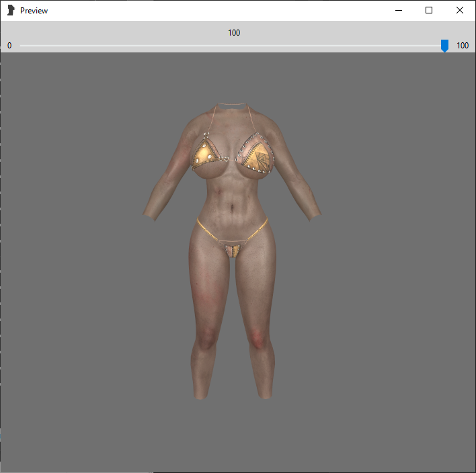Minimize the Preview window
The width and height of the screenshot is (476, 473).
[x=399, y=10]
